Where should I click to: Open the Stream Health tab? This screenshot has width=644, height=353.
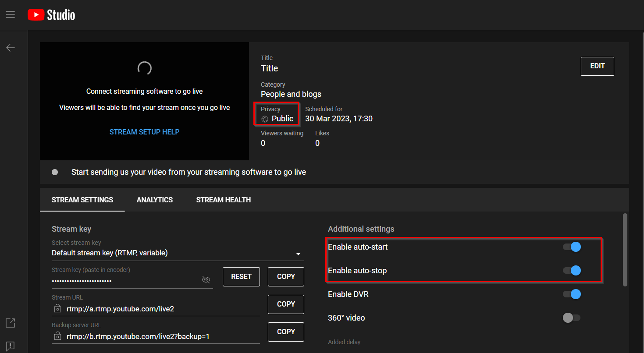(x=223, y=200)
